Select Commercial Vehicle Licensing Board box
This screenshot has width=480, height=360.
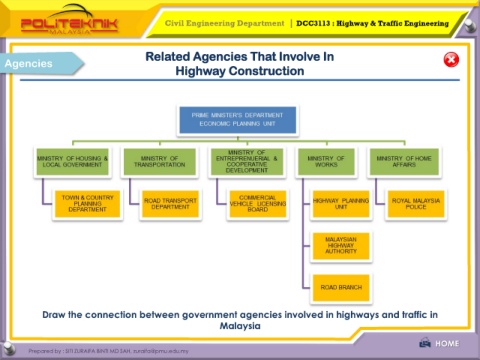pos(258,204)
